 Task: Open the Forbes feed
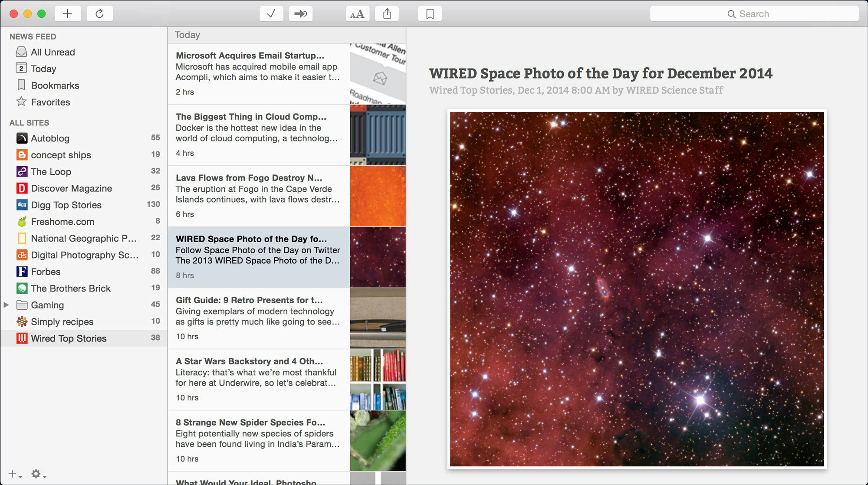(x=46, y=272)
